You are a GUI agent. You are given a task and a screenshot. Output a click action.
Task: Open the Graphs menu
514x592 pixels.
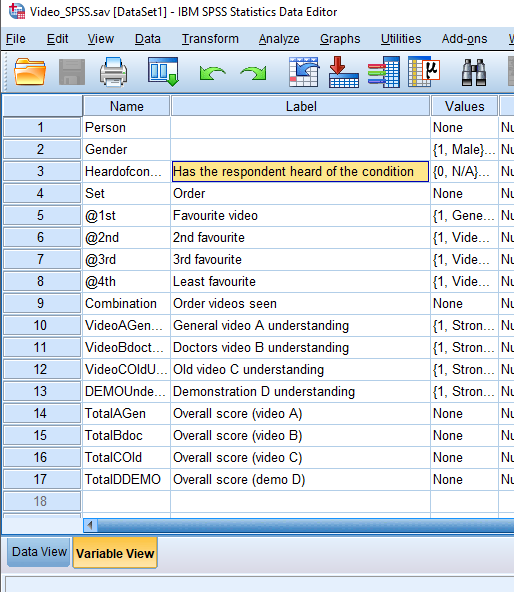click(340, 39)
